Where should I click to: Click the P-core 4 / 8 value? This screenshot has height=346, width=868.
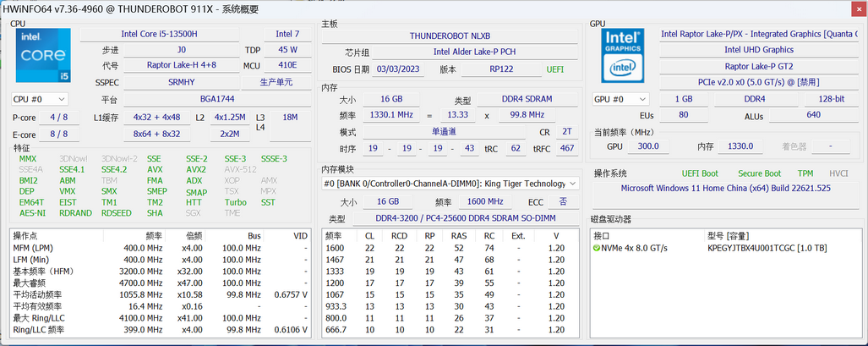(x=58, y=118)
